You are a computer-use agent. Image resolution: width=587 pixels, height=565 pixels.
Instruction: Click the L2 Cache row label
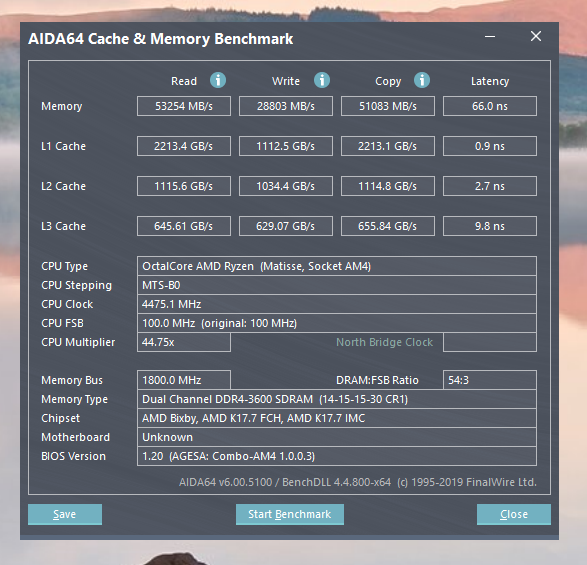pos(63,186)
